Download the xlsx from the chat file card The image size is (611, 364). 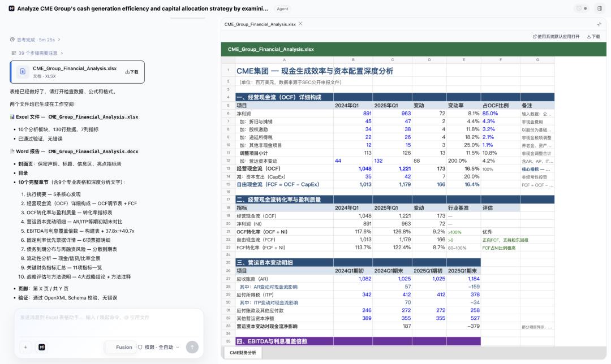132,72
